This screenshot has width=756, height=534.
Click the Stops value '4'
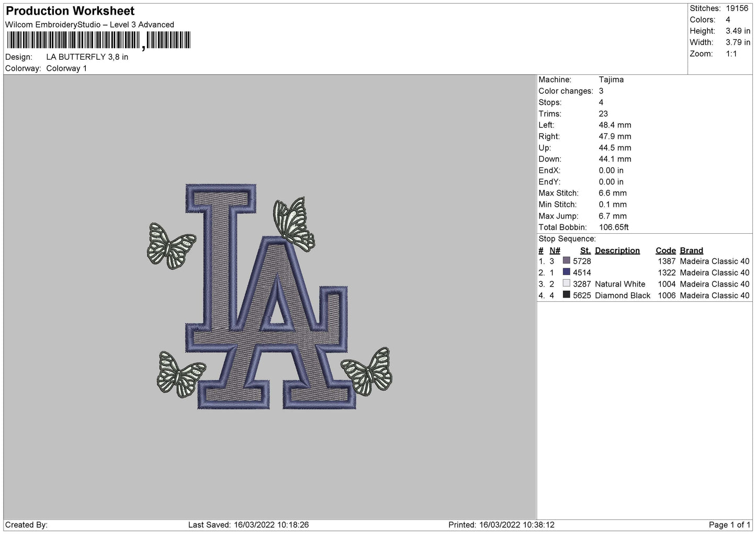pyautogui.click(x=601, y=103)
